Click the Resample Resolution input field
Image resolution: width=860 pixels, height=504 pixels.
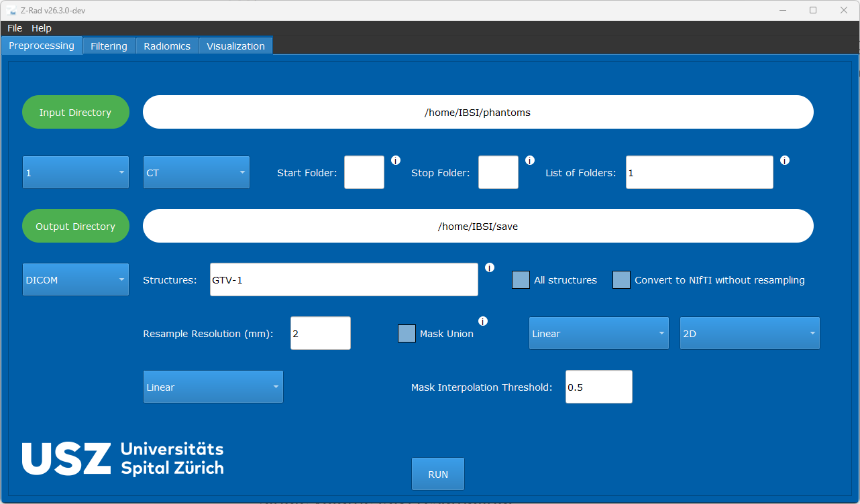(x=321, y=333)
